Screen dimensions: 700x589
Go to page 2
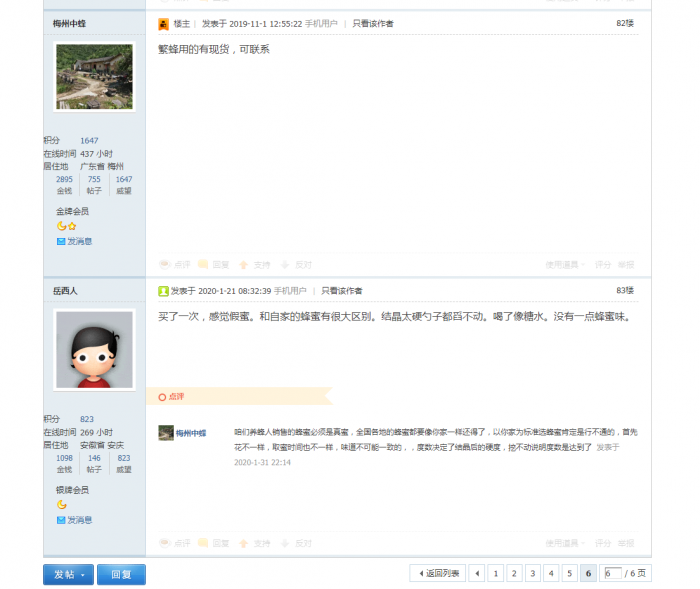(514, 573)
